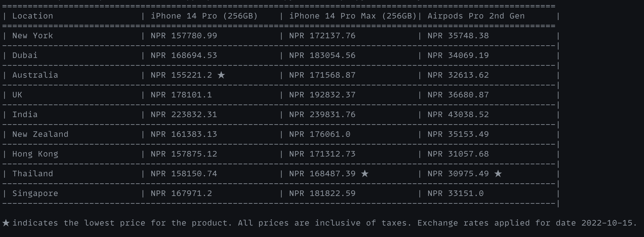
Task: Click India's price NPR 223832.31
Action: (x=184, y=115)
